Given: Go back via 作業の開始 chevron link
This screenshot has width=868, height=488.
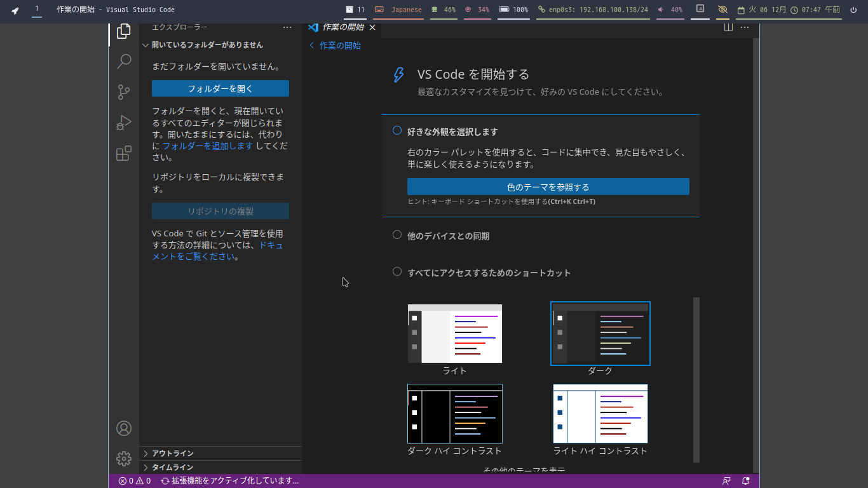Looking at the screenshot, I should (x=335, y=45).
